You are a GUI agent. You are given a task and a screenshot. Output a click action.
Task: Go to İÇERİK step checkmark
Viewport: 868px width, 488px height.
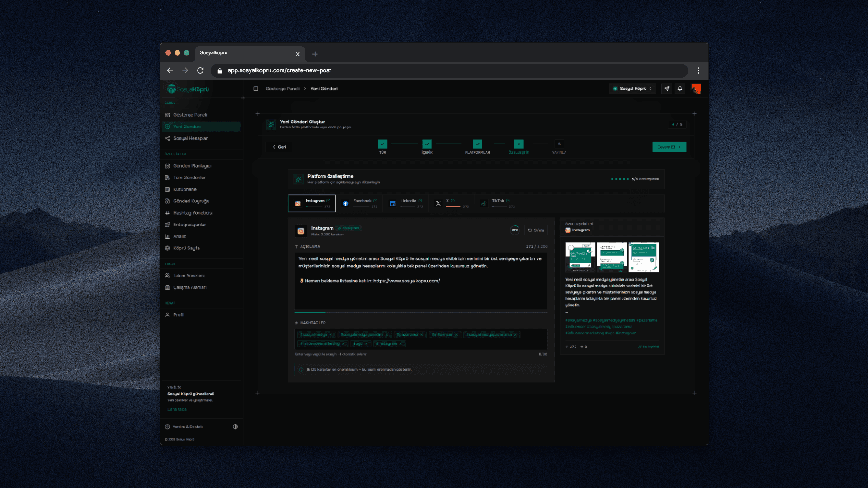pyautogui.click(x=427, y=144)
